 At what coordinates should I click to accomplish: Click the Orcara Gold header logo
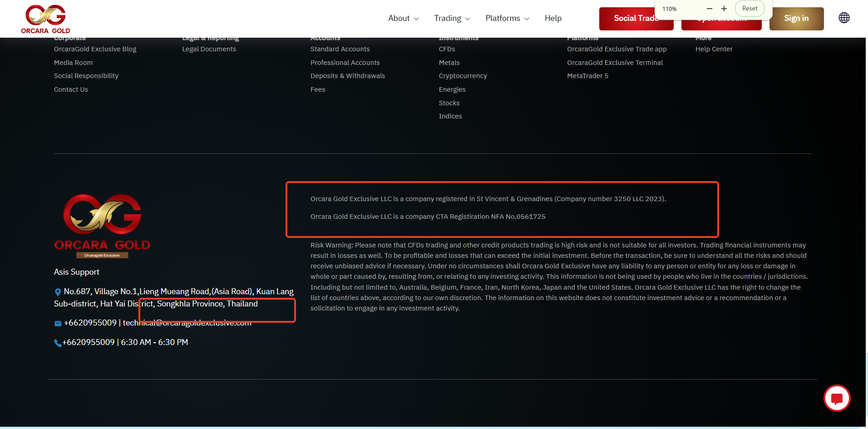(45, 19)
